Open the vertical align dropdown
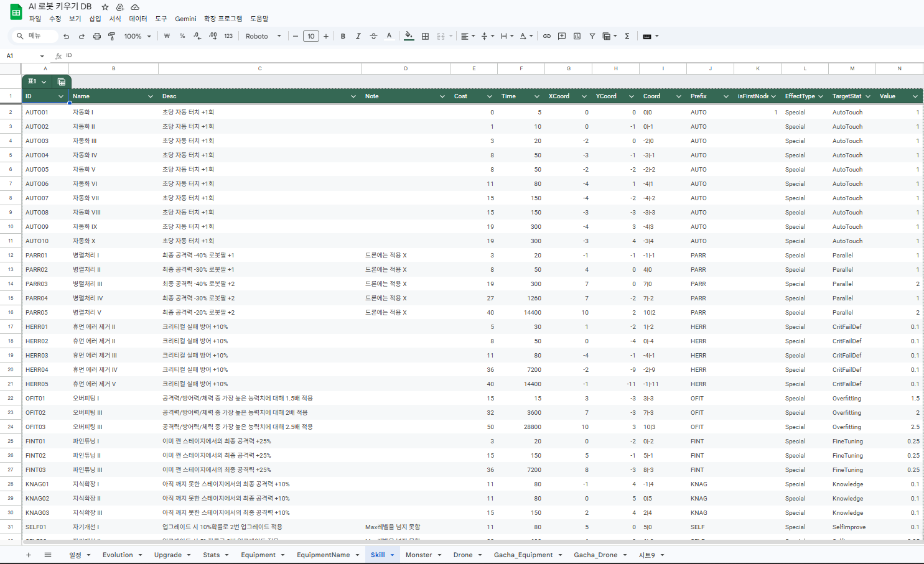This screenshot has height=564, width=924. click(488, 36)
